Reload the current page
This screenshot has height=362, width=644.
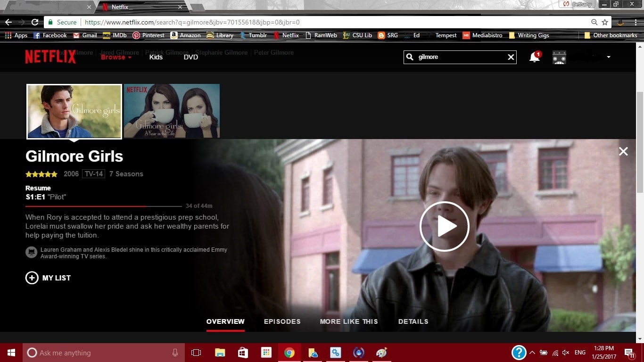coord(35,22)
